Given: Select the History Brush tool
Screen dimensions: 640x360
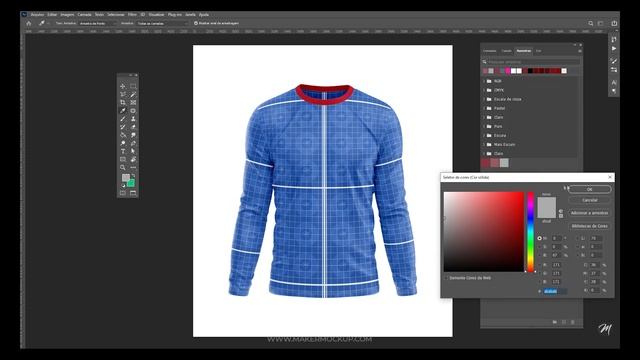Looking at the screenshot, I should 123,127.
